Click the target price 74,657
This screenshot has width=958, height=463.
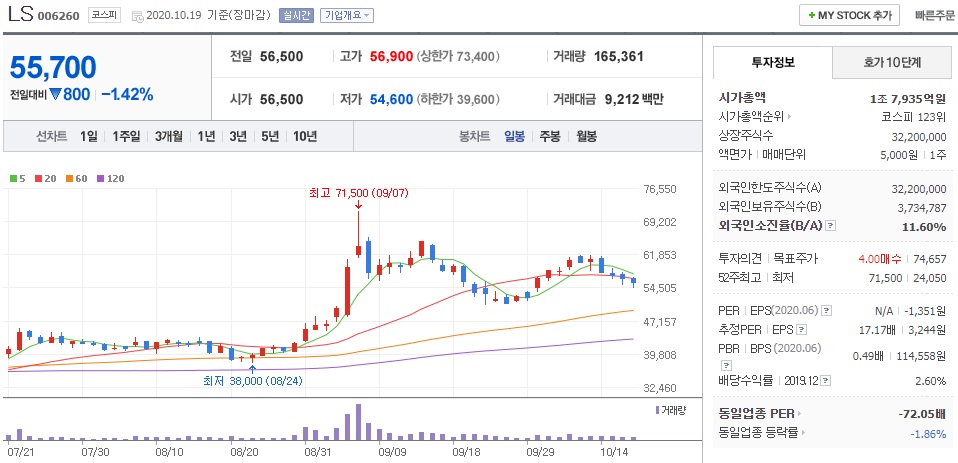[x=929, y=259]
